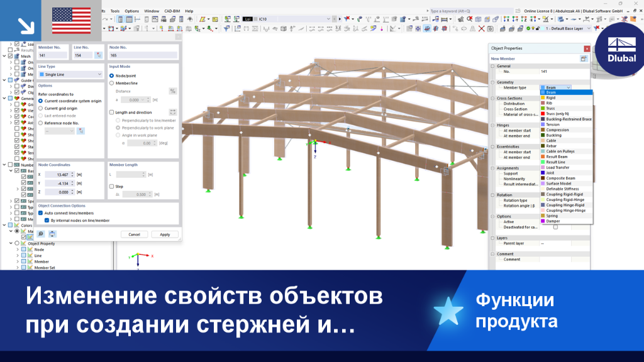Screen dimensions: 644x362
Task: Click the icon between magnifier and Cancel
Action: pos(52,234)
